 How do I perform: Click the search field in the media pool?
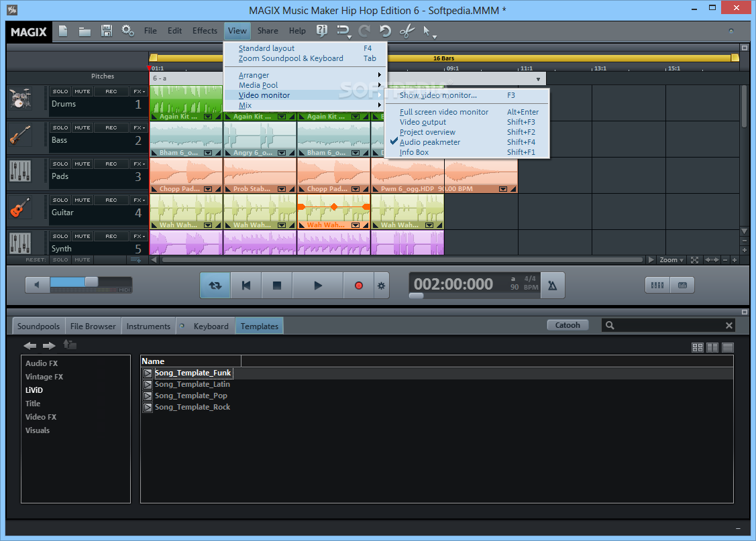tap(669, 325)
